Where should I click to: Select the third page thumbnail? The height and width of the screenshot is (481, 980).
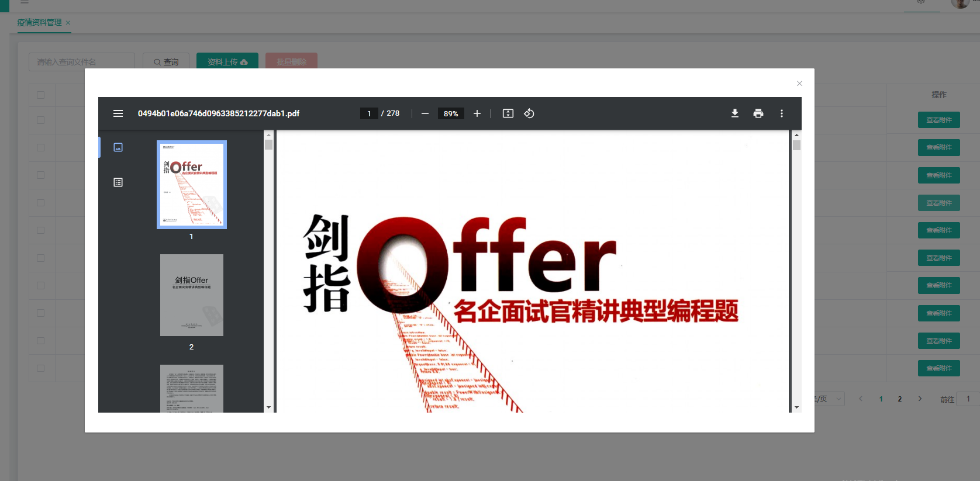click(x=192, y=389)
